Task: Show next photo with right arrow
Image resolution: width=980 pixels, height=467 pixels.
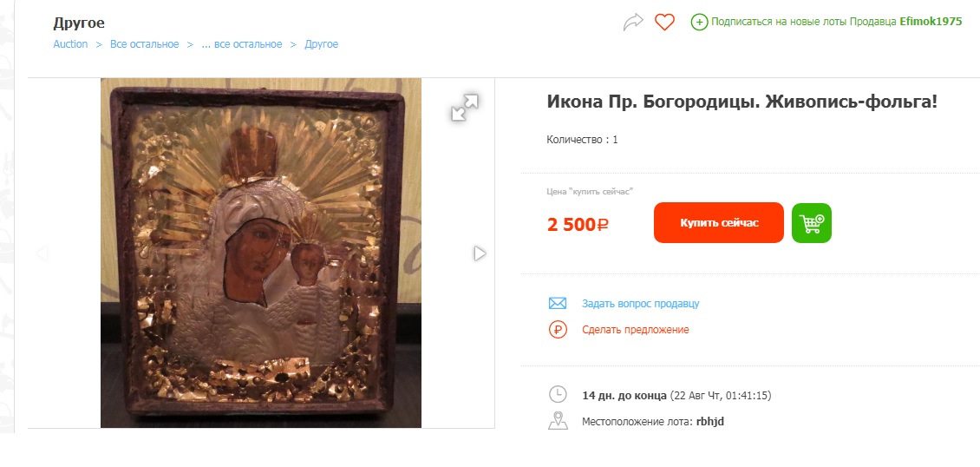Action: coord(480,253)
